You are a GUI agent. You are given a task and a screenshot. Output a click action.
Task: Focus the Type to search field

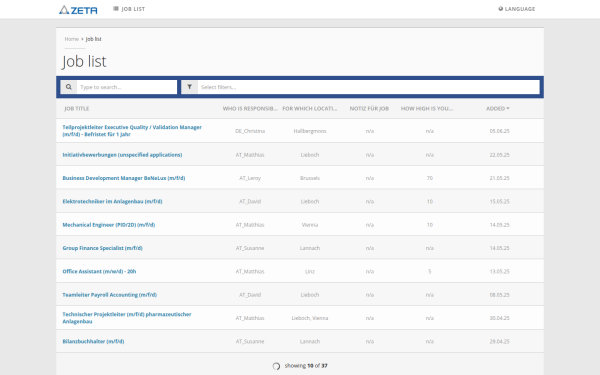coord(127,87)
